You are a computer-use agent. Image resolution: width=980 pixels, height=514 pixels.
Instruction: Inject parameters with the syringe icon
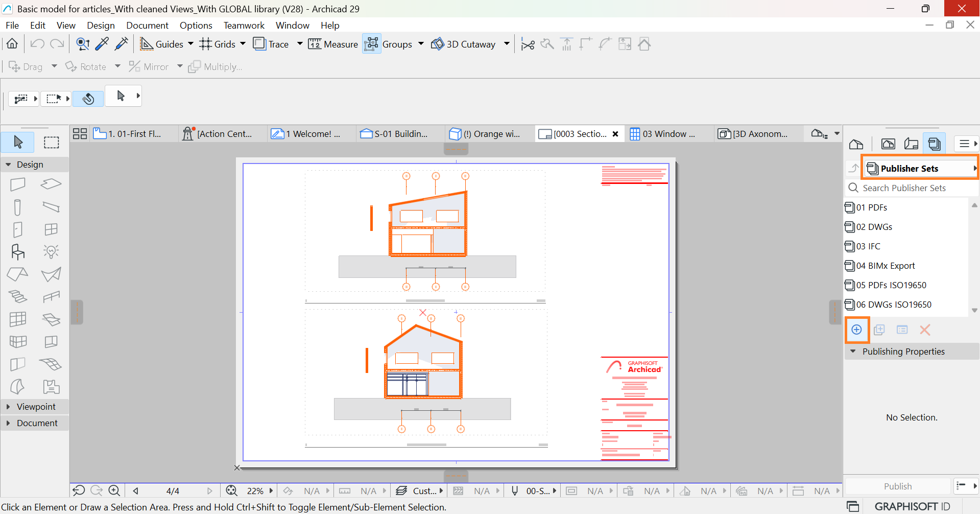[x=122, y=44]
